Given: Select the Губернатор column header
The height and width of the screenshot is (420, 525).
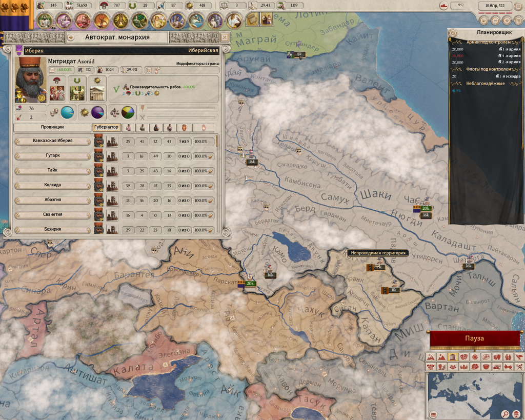Looking at the screenshot, I should (106, 127).
